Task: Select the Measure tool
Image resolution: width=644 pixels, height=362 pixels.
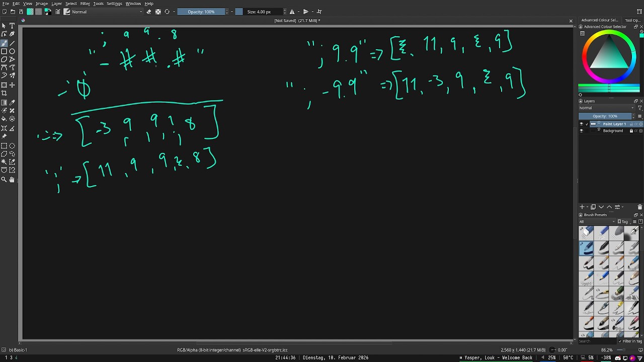Action: click(x=12, y=128)
